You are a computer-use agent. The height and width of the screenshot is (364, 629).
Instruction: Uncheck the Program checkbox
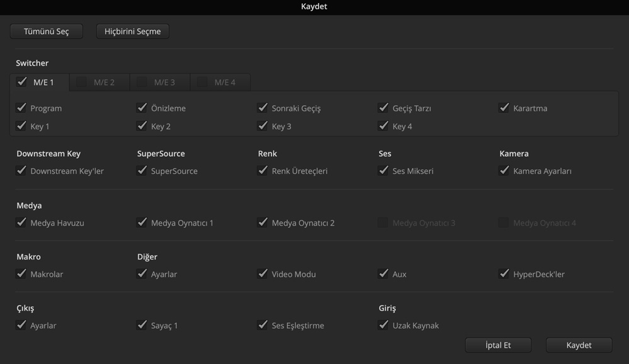click(21, 108)
